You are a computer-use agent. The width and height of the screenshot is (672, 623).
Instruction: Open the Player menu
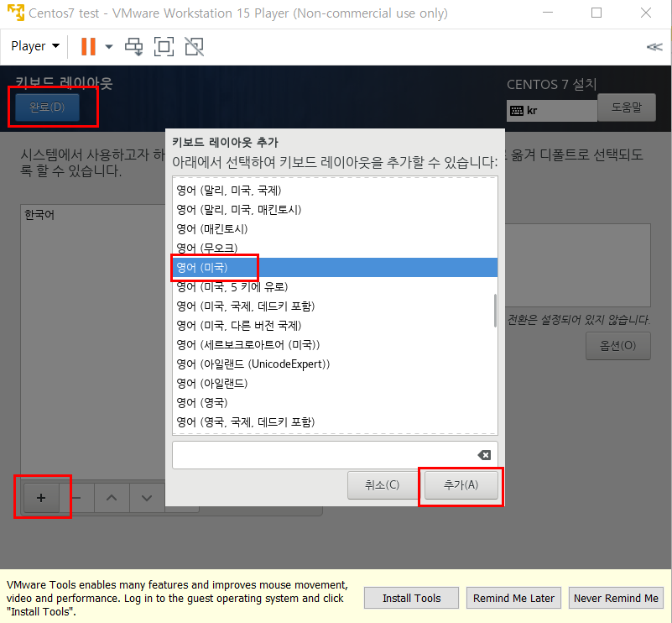click(35, 46)
